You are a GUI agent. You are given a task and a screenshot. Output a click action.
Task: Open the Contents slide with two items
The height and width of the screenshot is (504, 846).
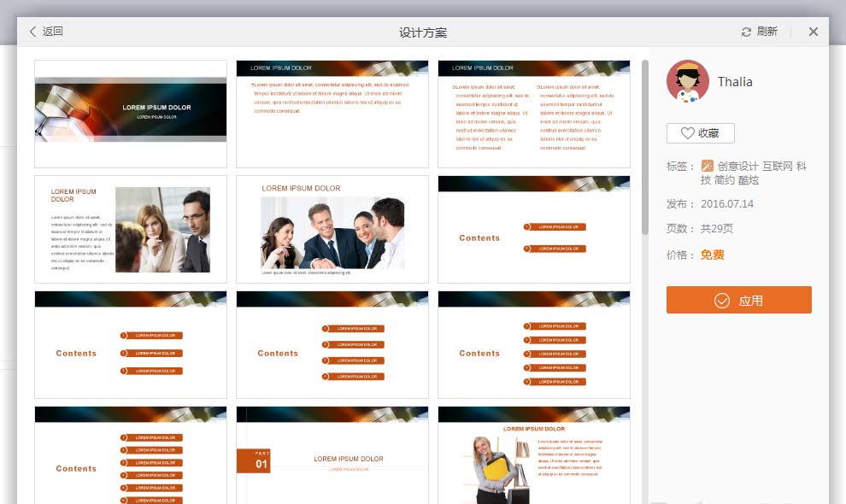coord(534,229)
